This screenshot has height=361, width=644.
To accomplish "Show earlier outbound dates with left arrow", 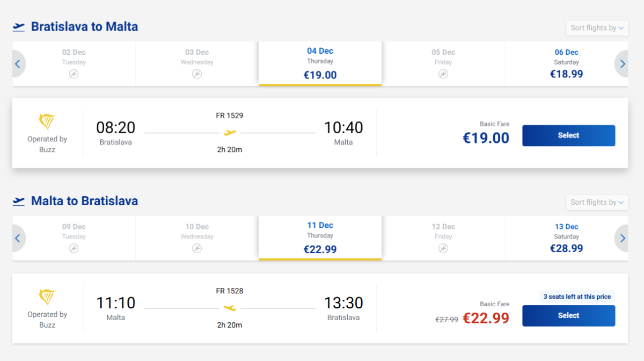I will pyautogui.click(x=18, y=64).
